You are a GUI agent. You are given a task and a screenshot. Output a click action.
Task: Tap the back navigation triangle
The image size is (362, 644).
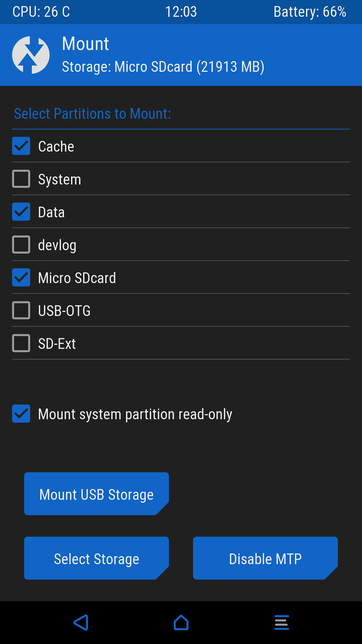pyautogui.click(x=81, y=623)
